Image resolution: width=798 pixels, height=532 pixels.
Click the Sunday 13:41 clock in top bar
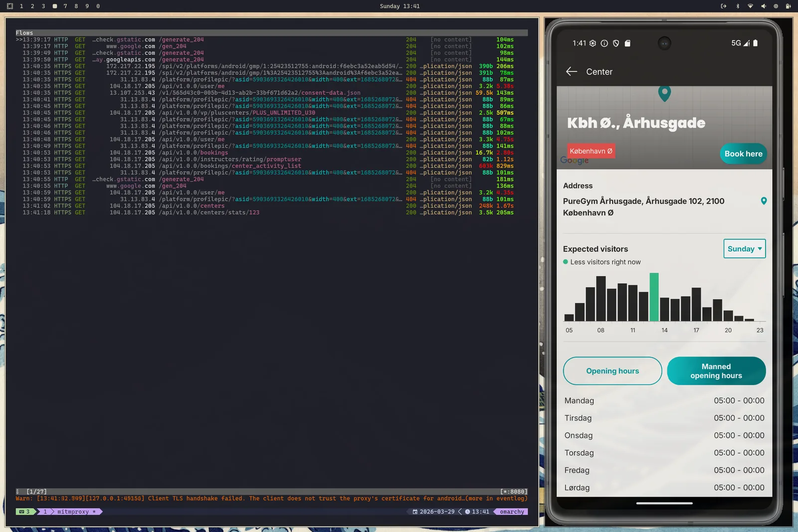(399, 6)
